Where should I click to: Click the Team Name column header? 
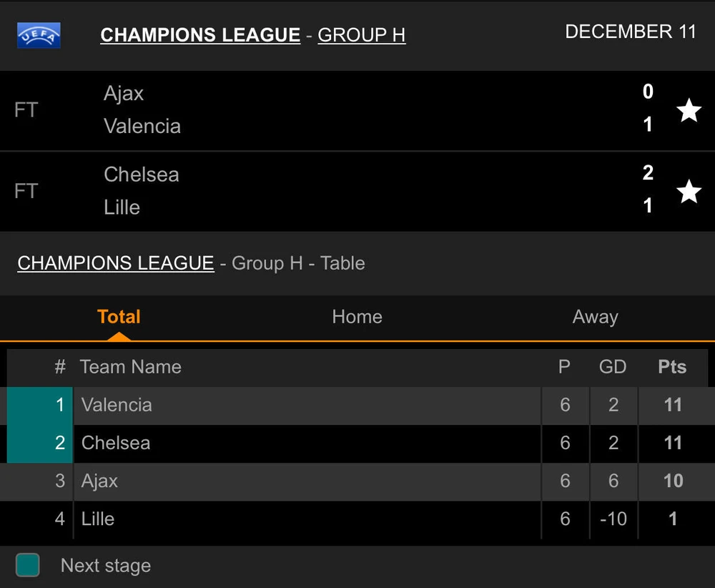click(x=131, y=367)
